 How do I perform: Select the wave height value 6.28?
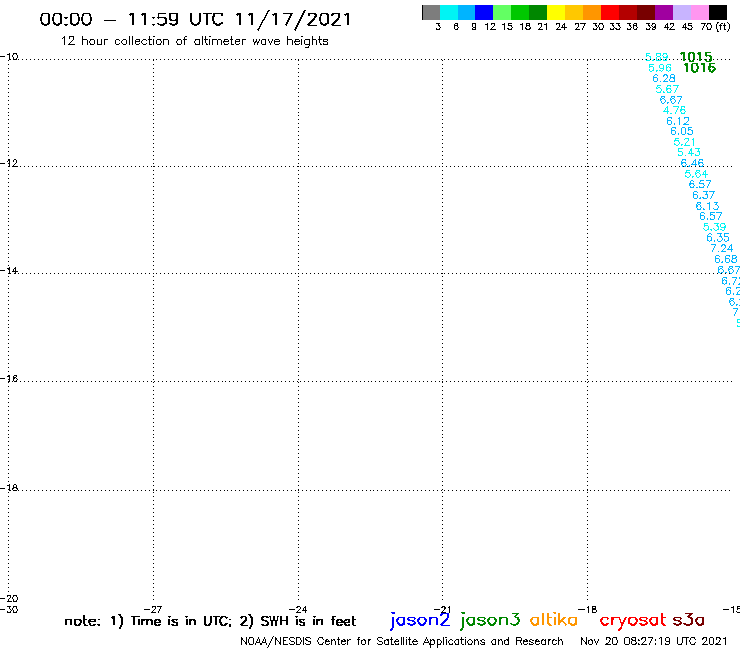664,78
